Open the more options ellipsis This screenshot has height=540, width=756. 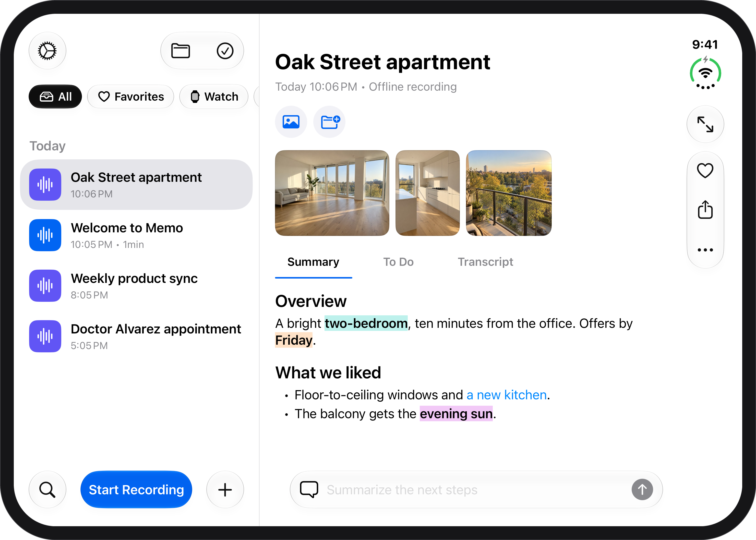pyautogui.click(x=705, y=250)
